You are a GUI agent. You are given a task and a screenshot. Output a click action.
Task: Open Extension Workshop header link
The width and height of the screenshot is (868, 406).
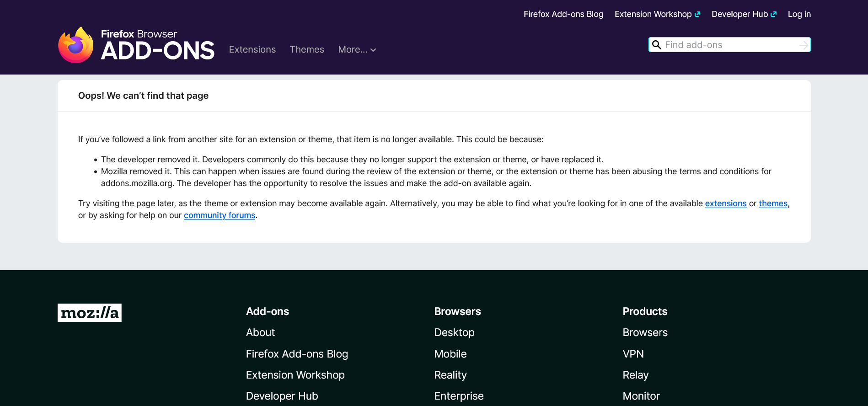(657, 14)
